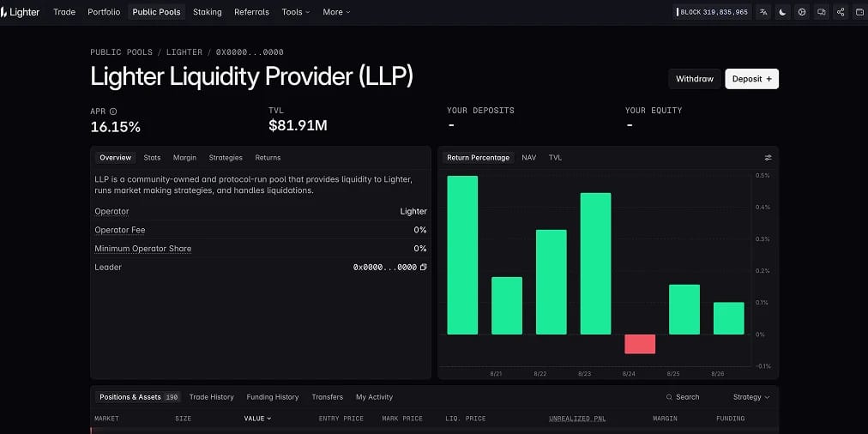
Task: Click the tallest green bar in chart
Action: [462, 256]
